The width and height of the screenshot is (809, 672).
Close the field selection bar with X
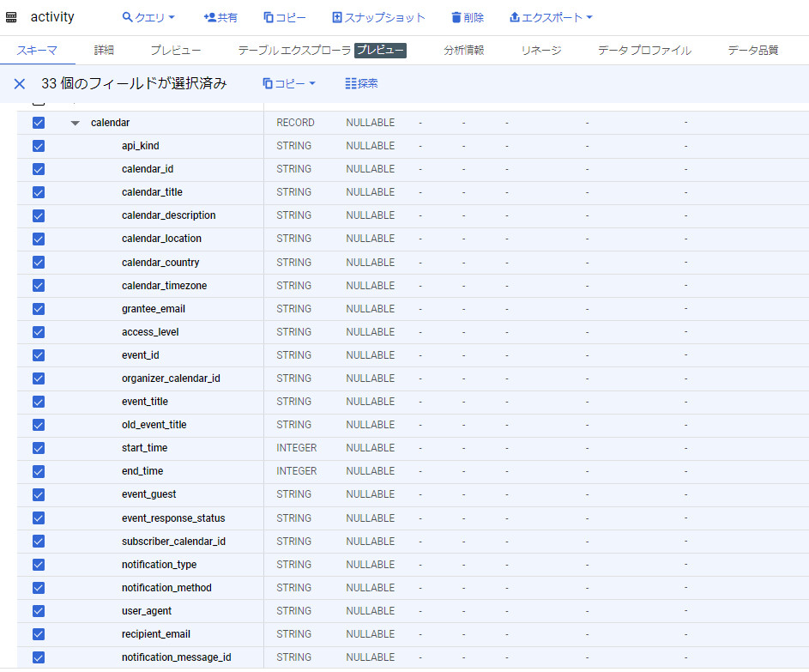pos(19,83)
